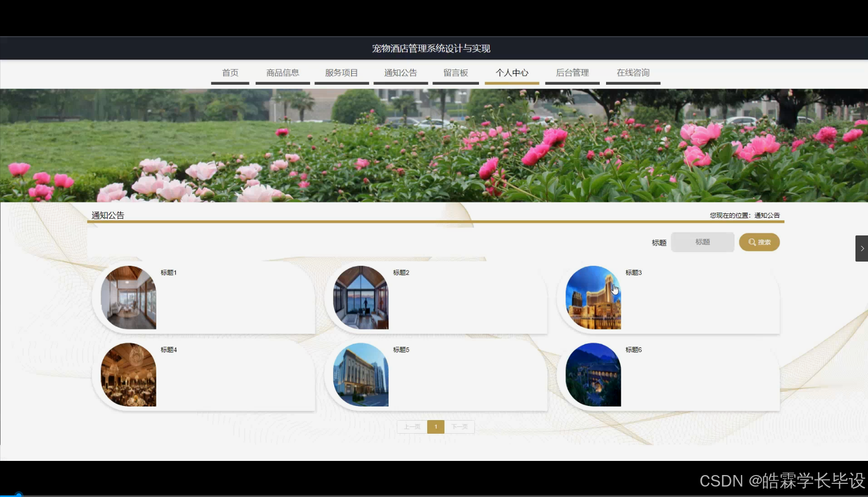Click the 标题1 title text

(x=169, y=273)
